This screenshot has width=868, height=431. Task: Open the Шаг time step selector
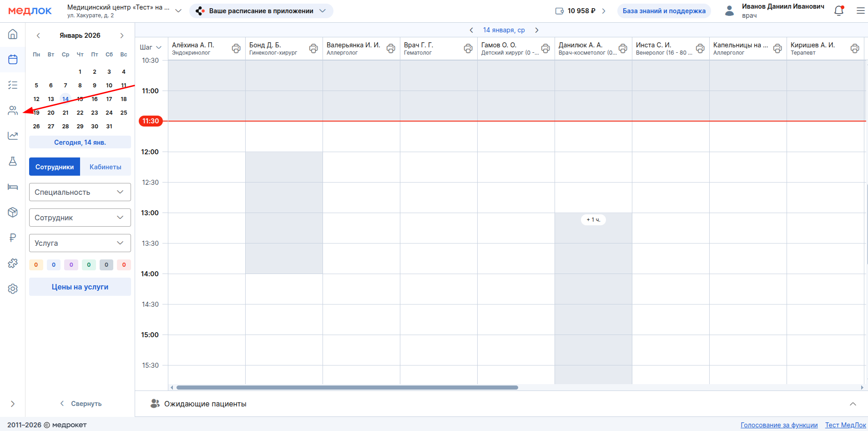pyautogui.click(x=151, y=47)
